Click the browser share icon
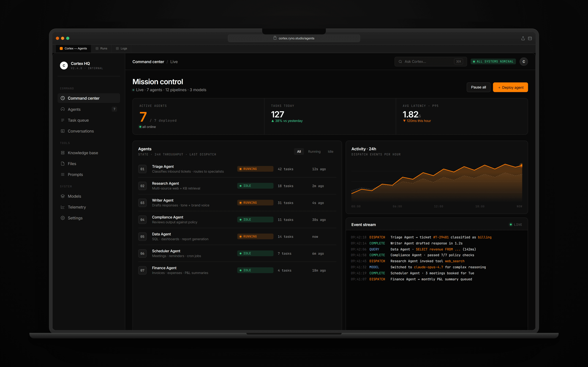 click(523, 38)
